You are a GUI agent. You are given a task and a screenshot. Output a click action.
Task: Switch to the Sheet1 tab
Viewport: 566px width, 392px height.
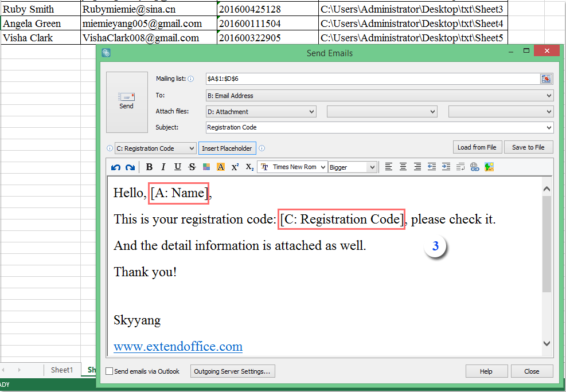point(61,370)
